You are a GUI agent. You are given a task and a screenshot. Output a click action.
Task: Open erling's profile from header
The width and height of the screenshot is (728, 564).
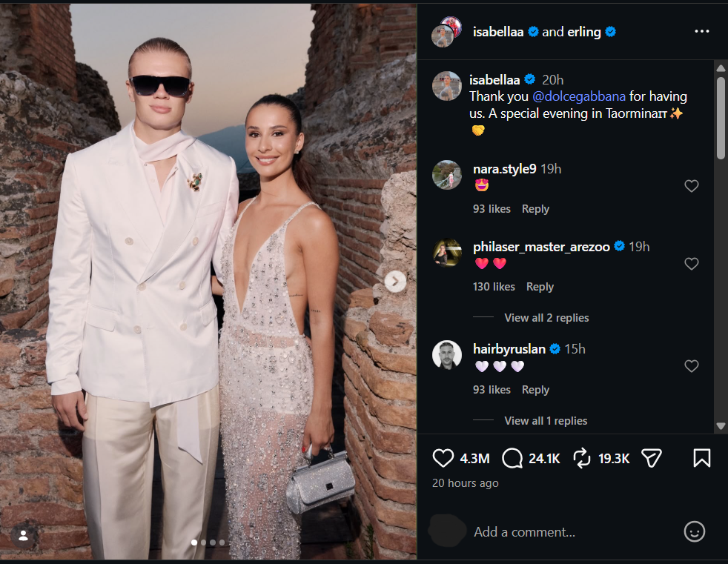[584, 32]
